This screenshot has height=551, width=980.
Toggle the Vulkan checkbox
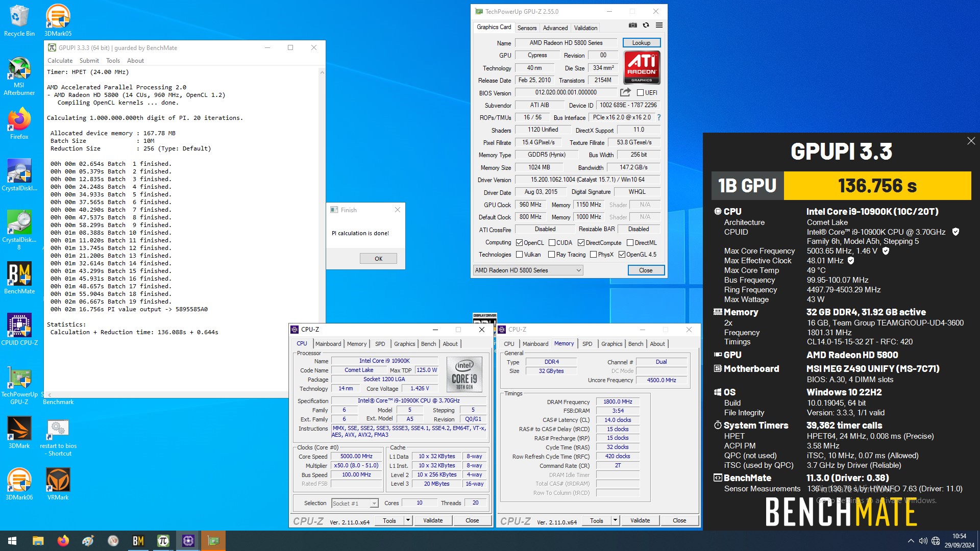coord(519,255)
